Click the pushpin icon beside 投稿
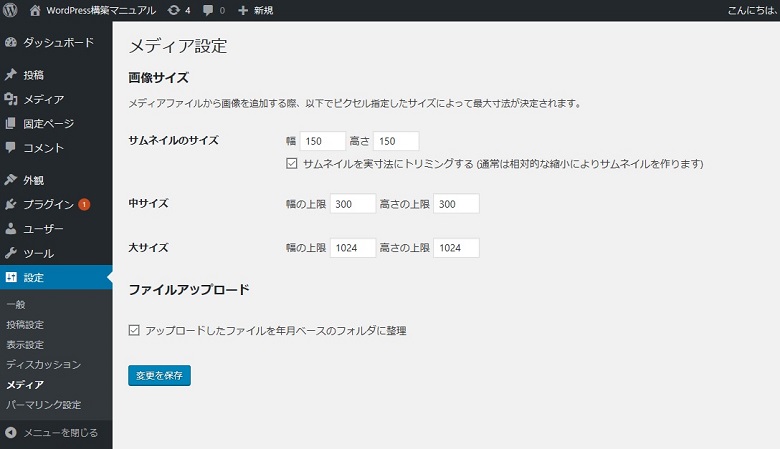780x449 pixels. point(11,75)
